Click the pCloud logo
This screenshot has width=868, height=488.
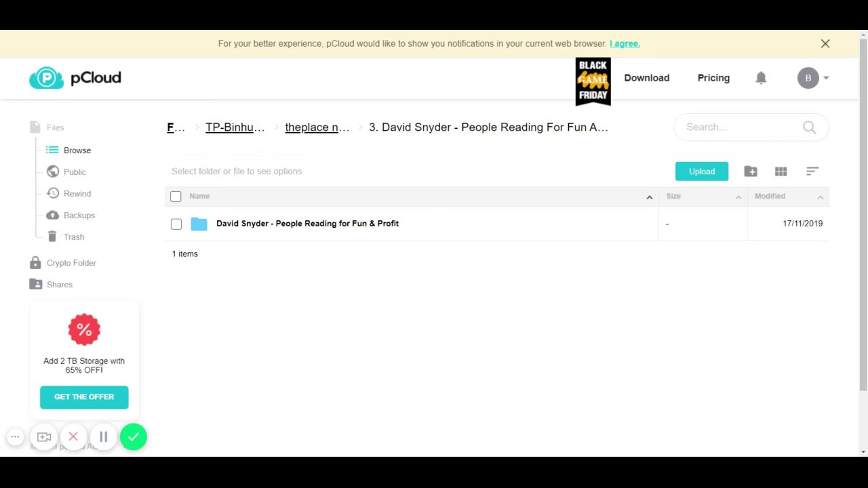[75, 78]
